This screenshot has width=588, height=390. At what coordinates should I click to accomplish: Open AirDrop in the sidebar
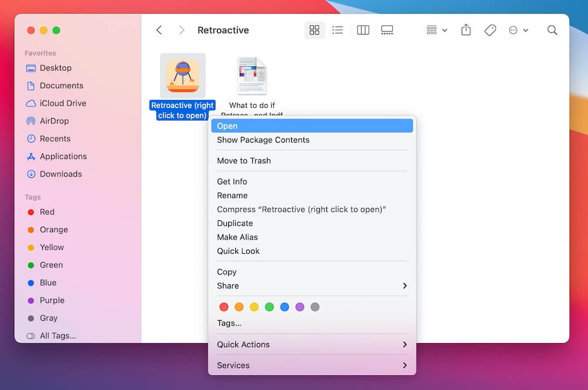(x=48, y=120)
